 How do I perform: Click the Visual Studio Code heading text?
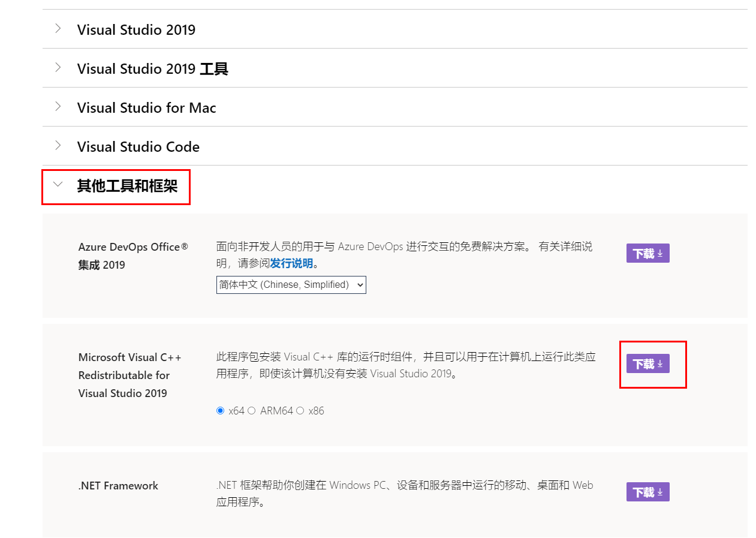138,147
